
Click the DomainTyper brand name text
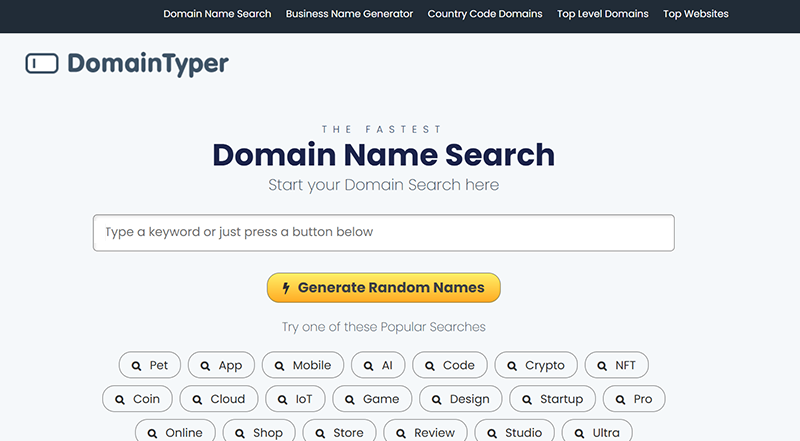[x=148, y=64]
